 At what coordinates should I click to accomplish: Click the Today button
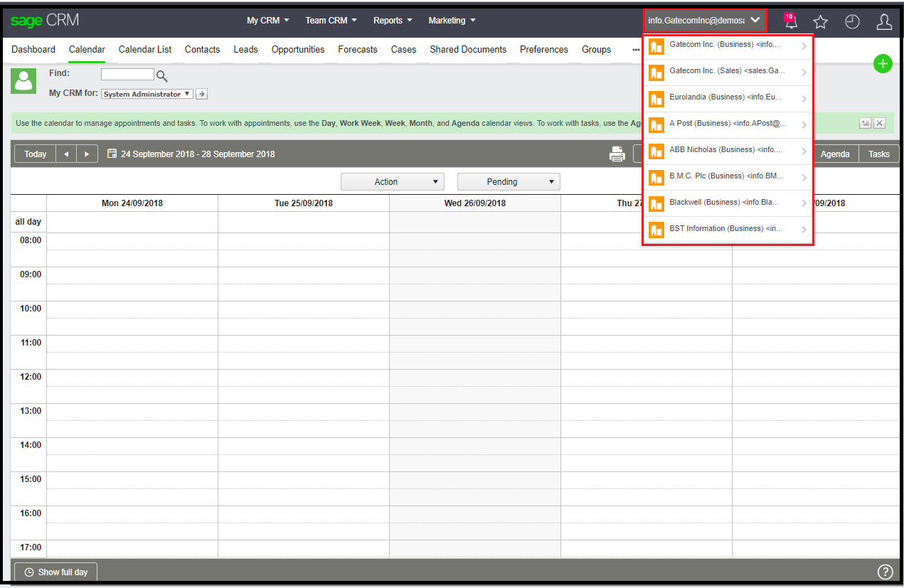(x=35, y=154)
